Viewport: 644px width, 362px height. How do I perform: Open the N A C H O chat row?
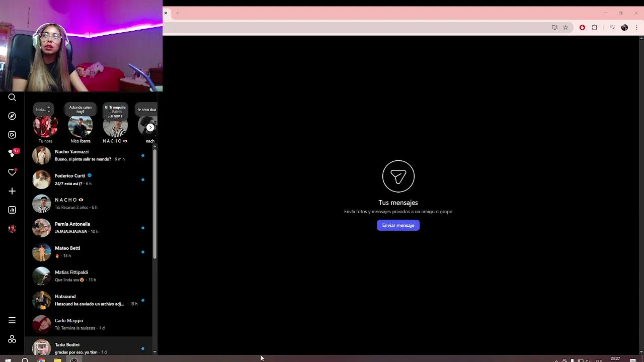(x=89, y=204)
